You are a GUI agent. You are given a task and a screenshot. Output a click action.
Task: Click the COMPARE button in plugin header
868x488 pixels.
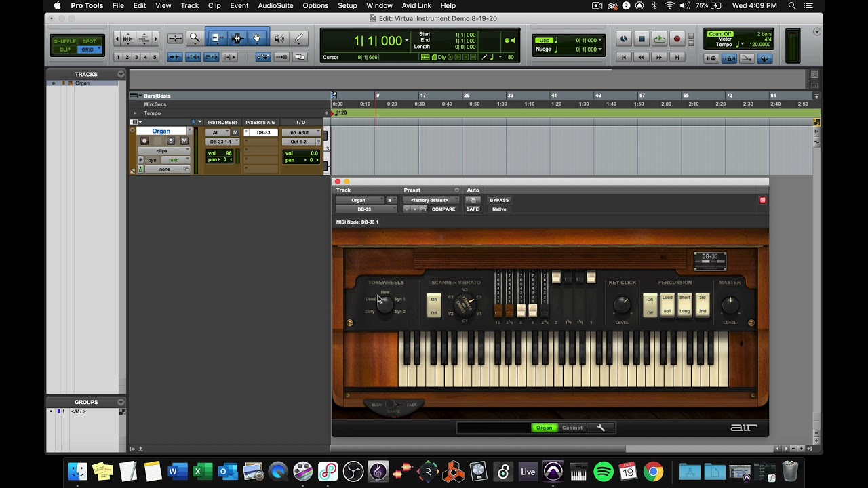pos(443,209)
